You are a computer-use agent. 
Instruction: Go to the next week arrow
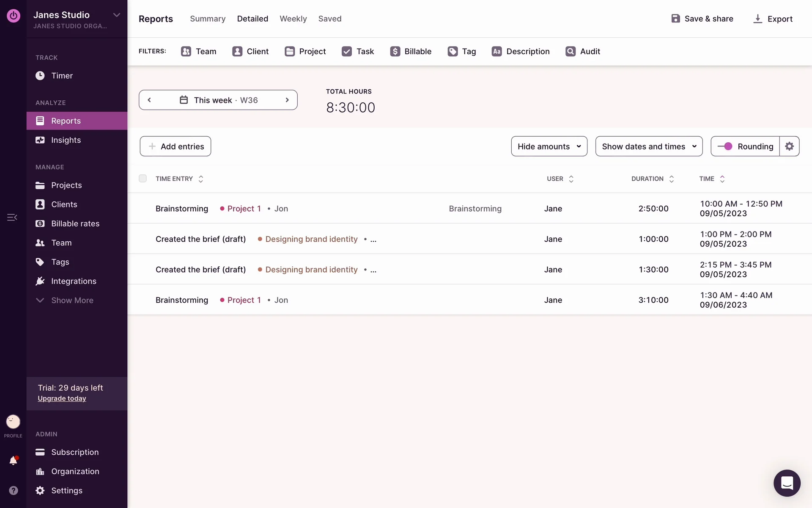pyautogui.click(x=287, y=100)
